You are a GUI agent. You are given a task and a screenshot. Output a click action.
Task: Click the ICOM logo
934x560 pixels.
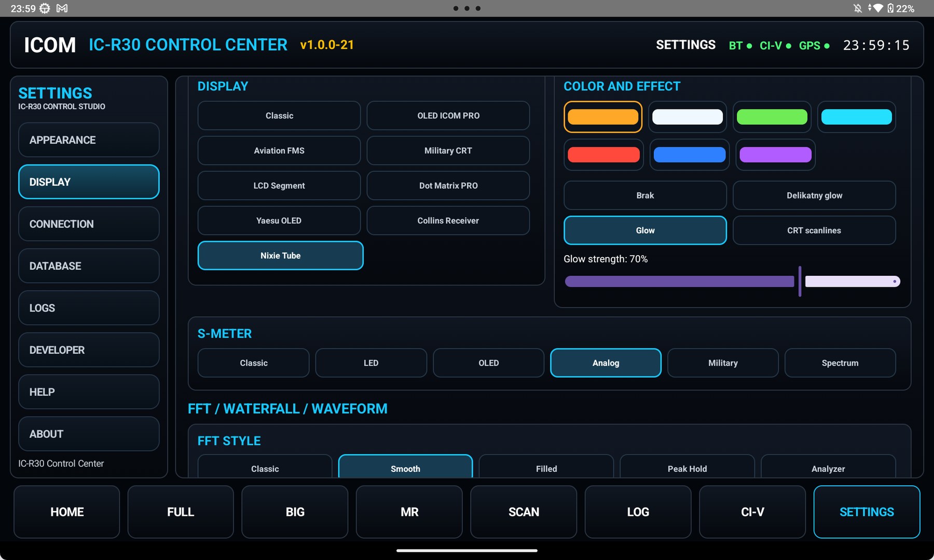point(50,45)
